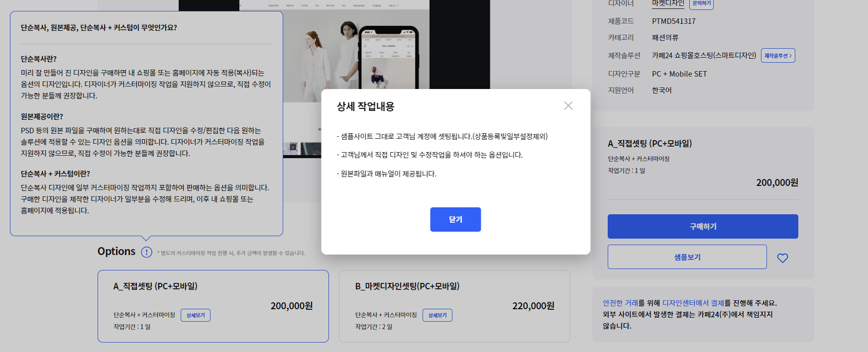868x352 pixels.
Task: Select the B_마켓디자인셋팅(PC+모바일) option card
Action: 454,306
